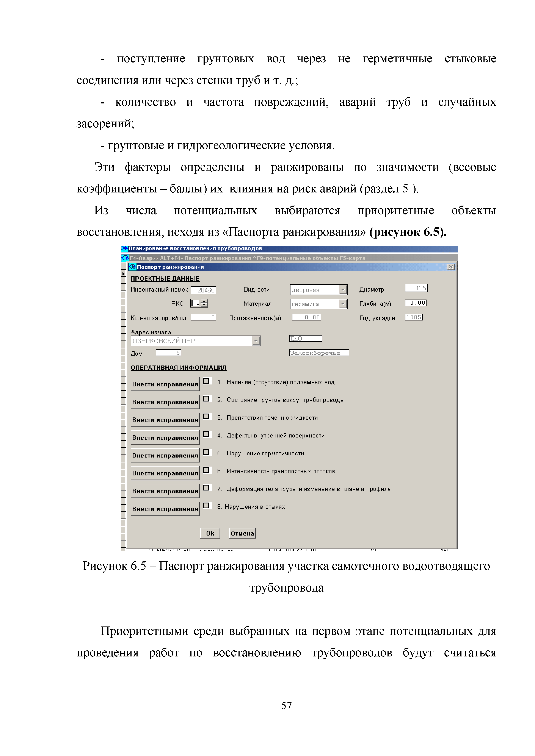Screen dimensions: 535x756
Task: Click the РКС spinner arrows
Action: (204, 303)
